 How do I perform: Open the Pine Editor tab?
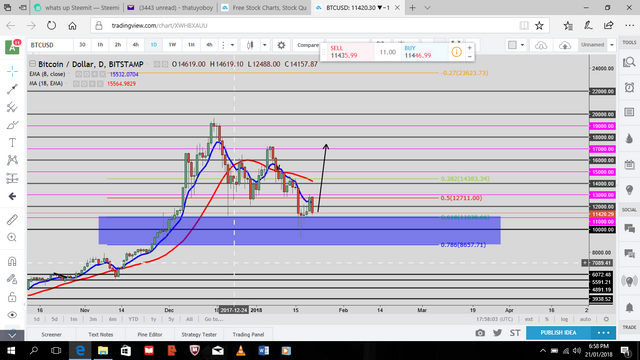point(150,334)
